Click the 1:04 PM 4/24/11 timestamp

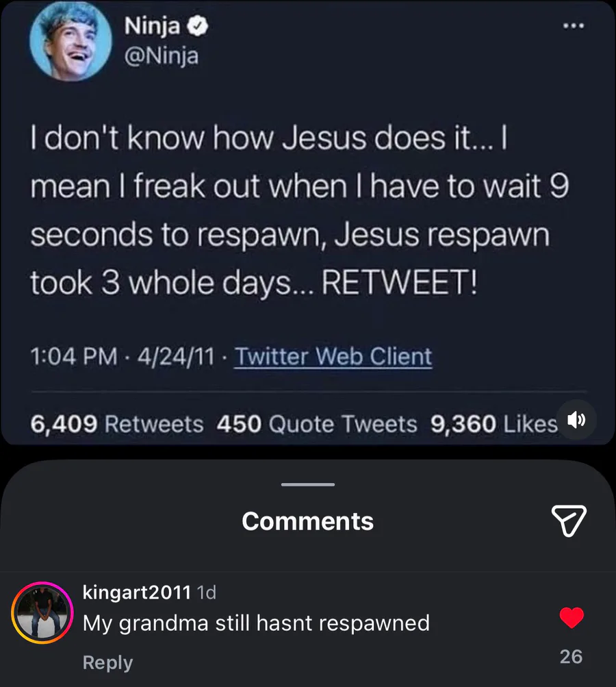coord(121,357)
